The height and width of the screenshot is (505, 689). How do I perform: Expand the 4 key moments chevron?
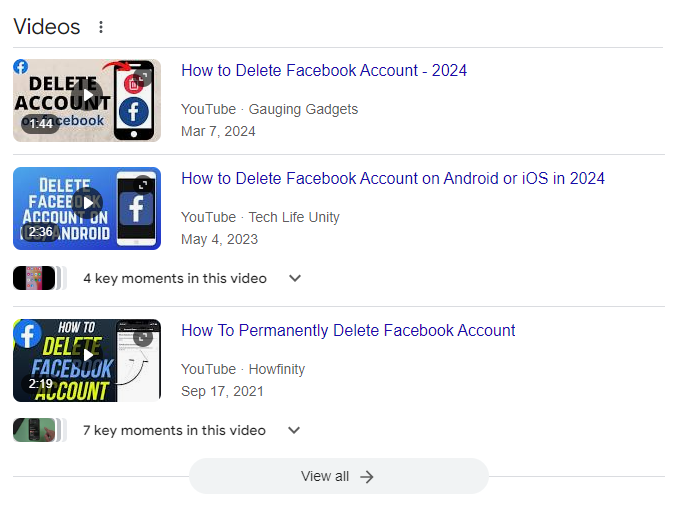295,278
